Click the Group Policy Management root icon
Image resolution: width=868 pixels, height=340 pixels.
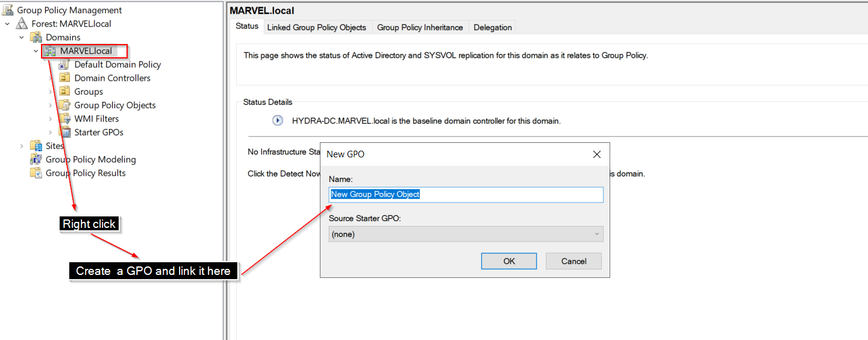pos(8,10)
